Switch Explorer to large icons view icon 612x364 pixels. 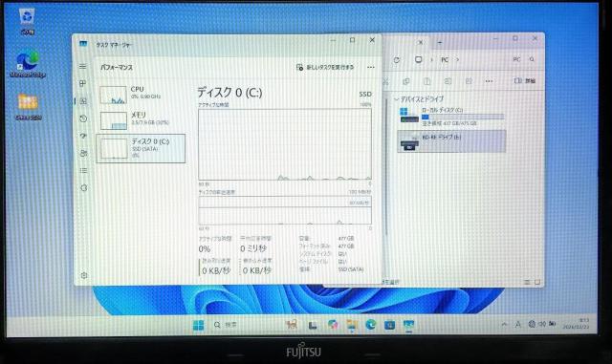[x=537, y=282]
